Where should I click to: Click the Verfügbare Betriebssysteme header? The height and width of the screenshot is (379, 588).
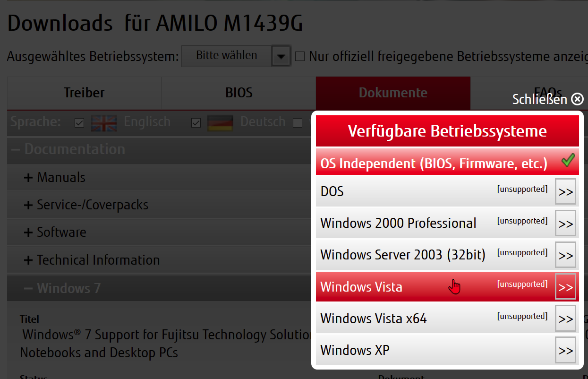tap(447, 131)
